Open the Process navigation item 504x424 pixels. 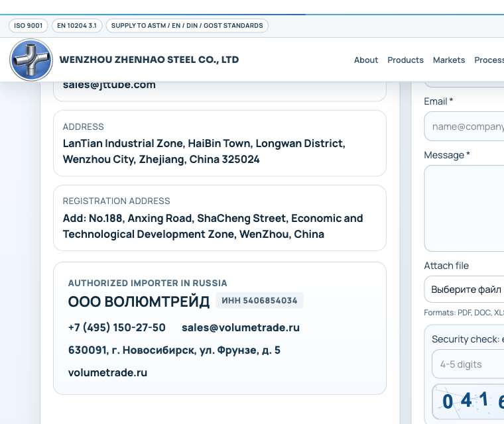point(489,60)
